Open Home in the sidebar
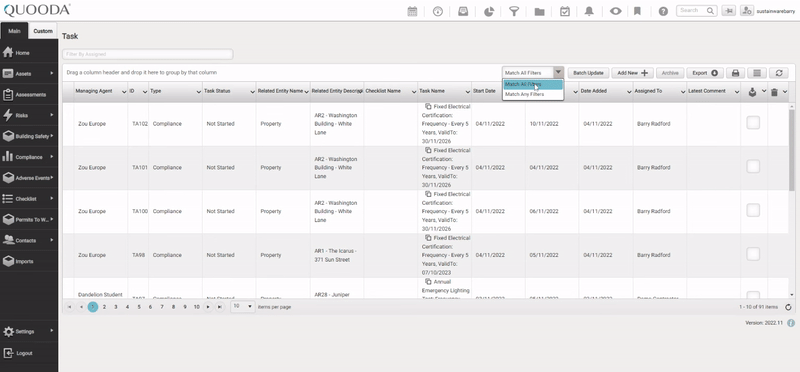 [29, 53]
